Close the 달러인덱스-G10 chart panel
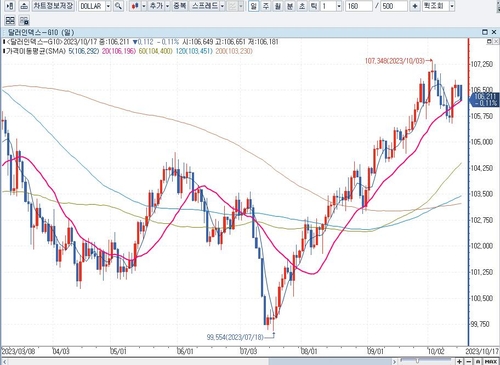The image size is (500, 365). (x=494, y=32)
